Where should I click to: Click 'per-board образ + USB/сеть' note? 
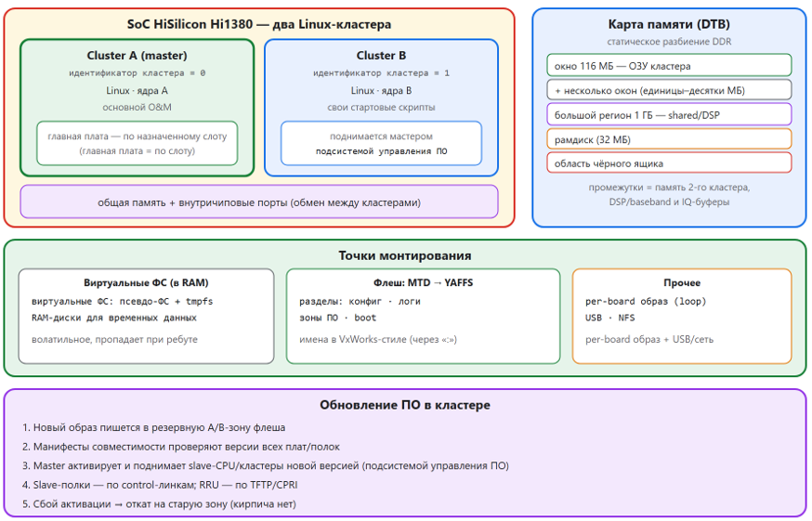[x=649, y=340]
